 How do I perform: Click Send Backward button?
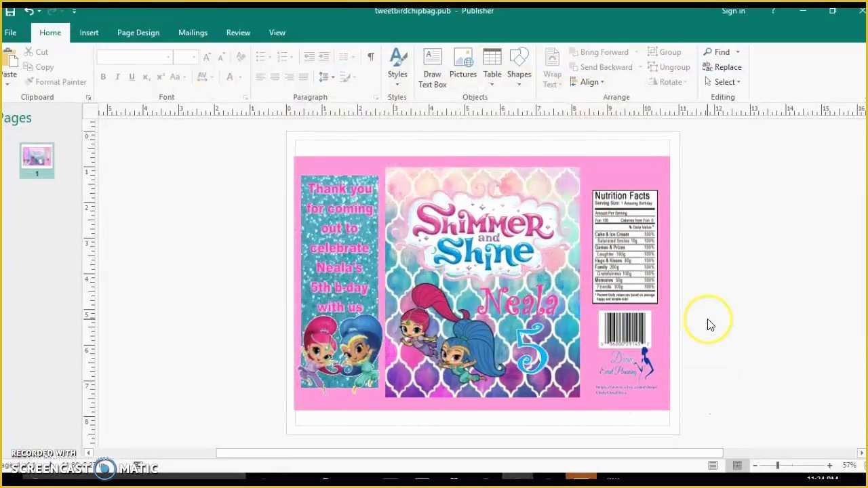point(601,67)
